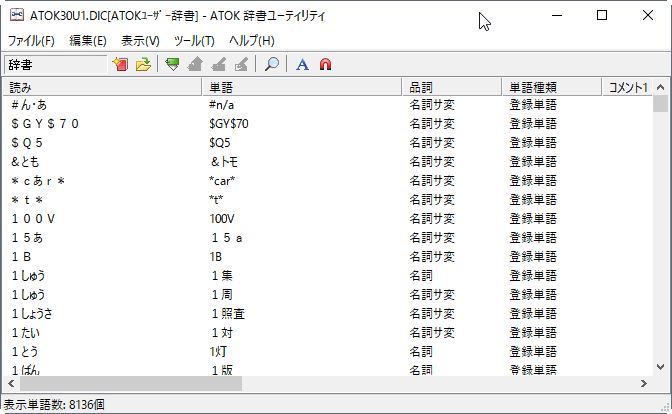Image resolution: width=672 pixels, height=414 pixels.
Task: Sort by the コメント1 column header
Action: pos(627,87)
